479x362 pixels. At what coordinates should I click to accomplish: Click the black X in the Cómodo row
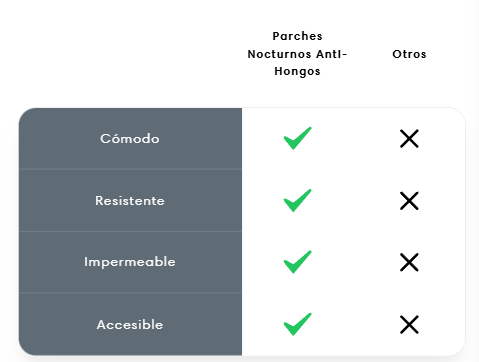[409, 139]
